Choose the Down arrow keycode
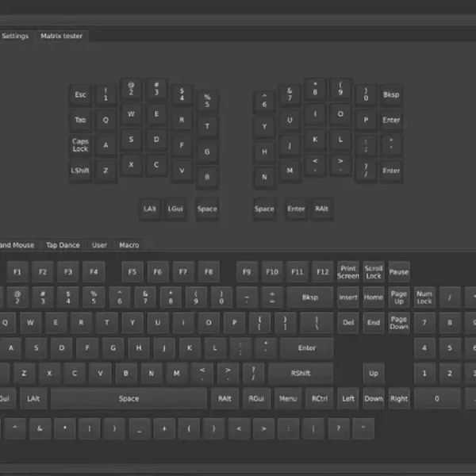The image size is (476, 476). coord(374,398)
